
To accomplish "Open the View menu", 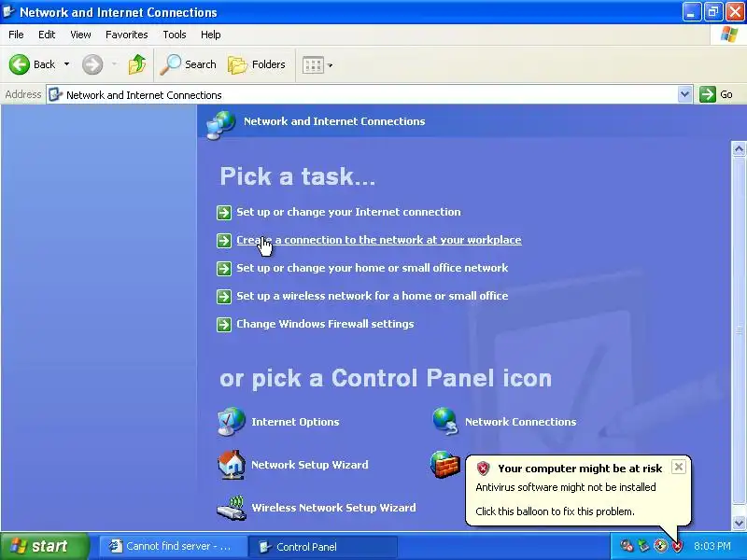I will [x=80, y=35].
